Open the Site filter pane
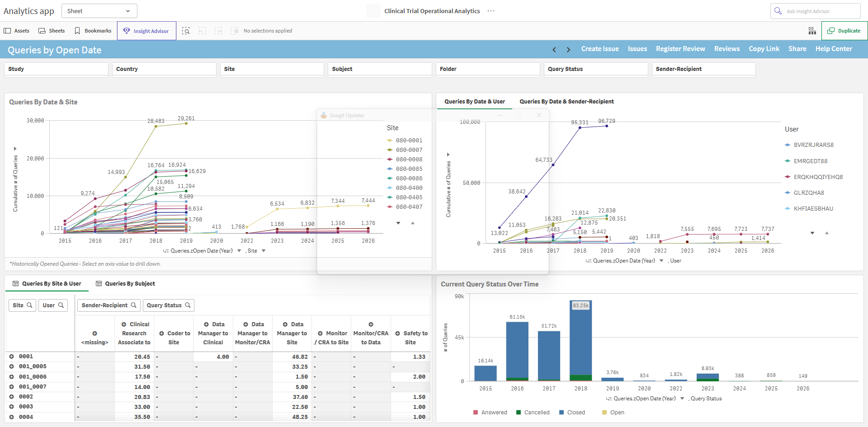Viewport: 868px width, 427px height. [272, 69]
